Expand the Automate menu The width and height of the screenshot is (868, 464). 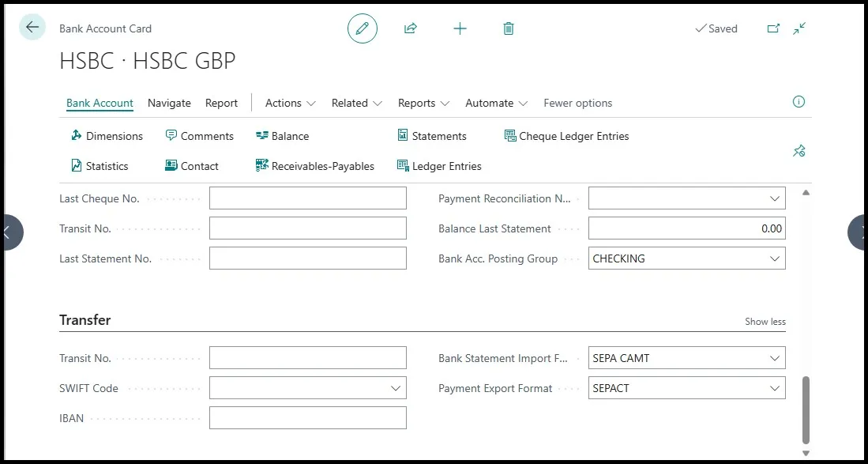click(x=497, y=103)
